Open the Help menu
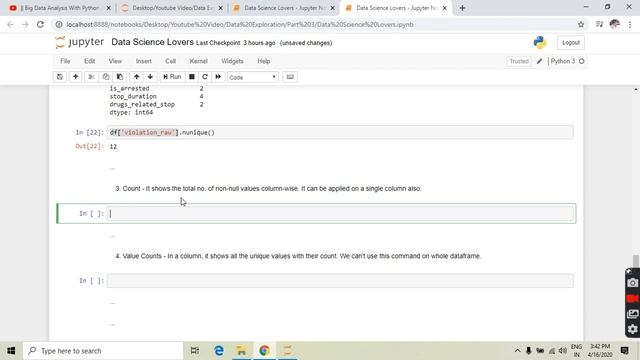Screen dimensions: 640x360 (x=264, y=61)
